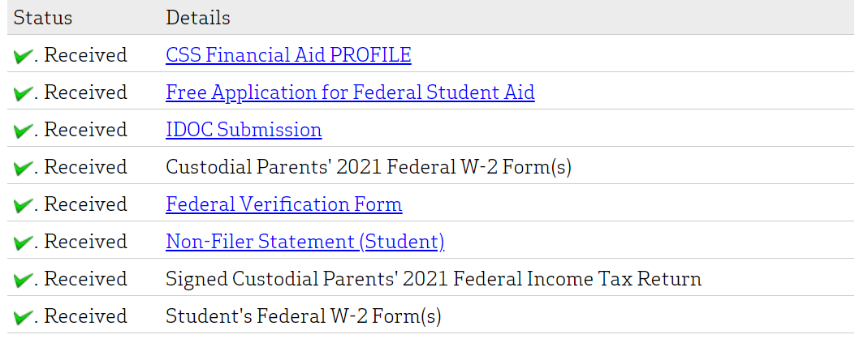Click green checkmark beside CSS Financial Aid PROFILE
Viewport: 868px width, 339px height.
point(24,56)
